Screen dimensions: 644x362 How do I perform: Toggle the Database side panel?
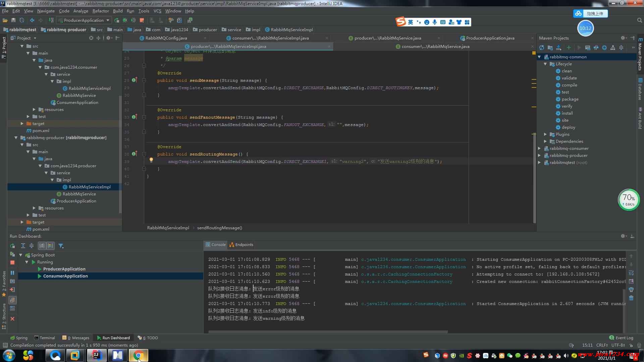coord(640,89)
